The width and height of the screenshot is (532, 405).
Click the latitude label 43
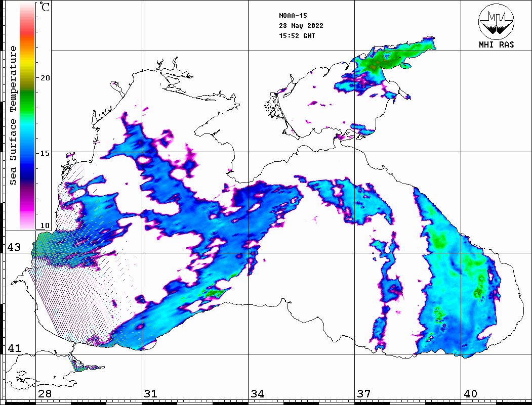tap(14, 247)
